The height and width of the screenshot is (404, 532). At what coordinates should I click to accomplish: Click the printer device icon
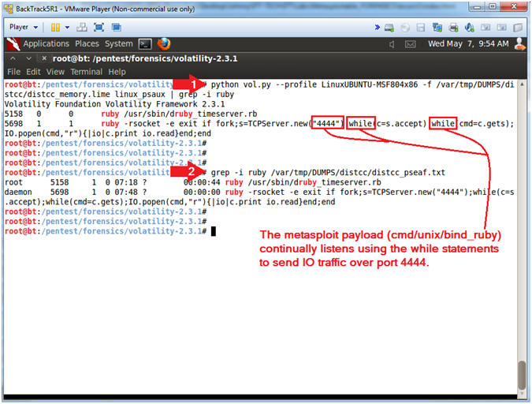[x=453, y=28]
